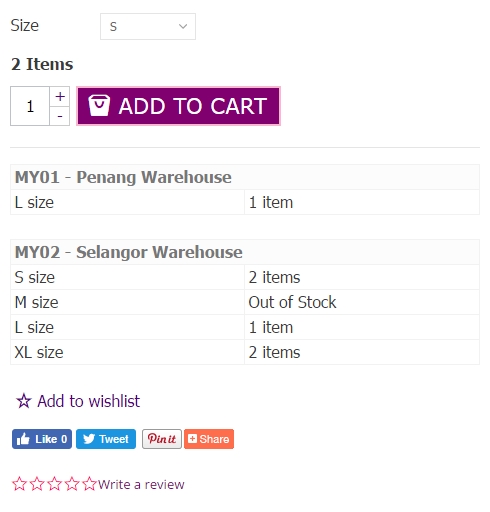Click the orange Share button
The width and height of the screenshot is (490, 512).
209,439
